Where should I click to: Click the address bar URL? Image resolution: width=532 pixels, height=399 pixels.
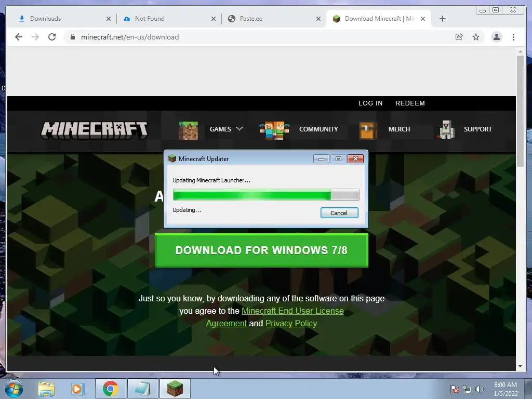coord(129,37)
